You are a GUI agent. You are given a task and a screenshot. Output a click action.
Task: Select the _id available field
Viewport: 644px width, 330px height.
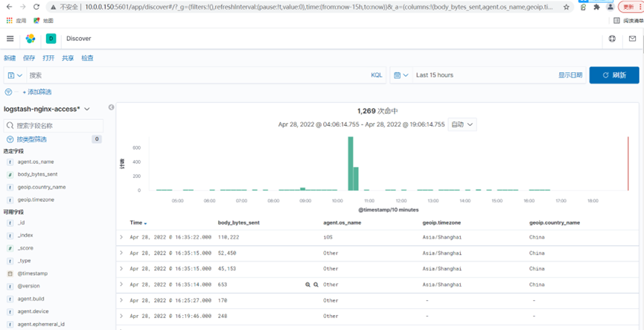point(22,222)
